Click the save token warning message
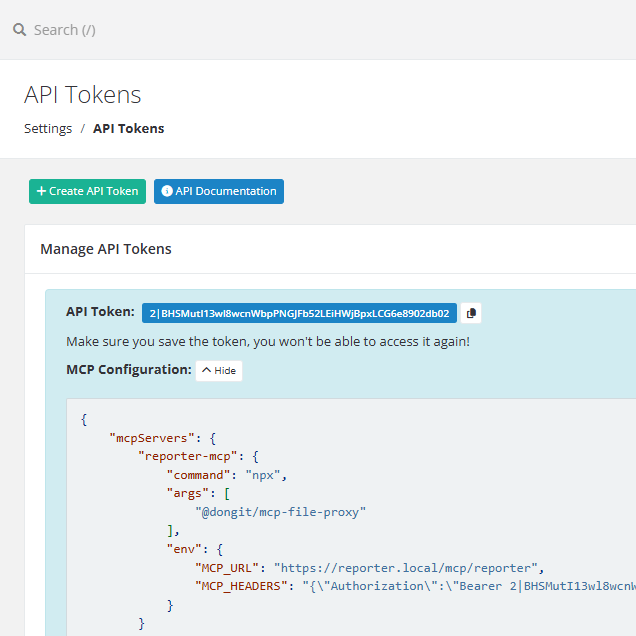The height and width of the screenshot is (636, 636). pos(267,342)
